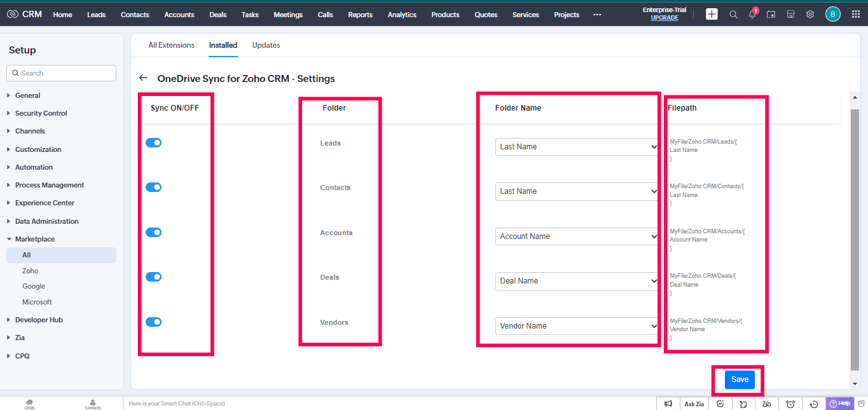Toggle Accounts sync switch off
The image size is (868, 410).
coord(153,232)
